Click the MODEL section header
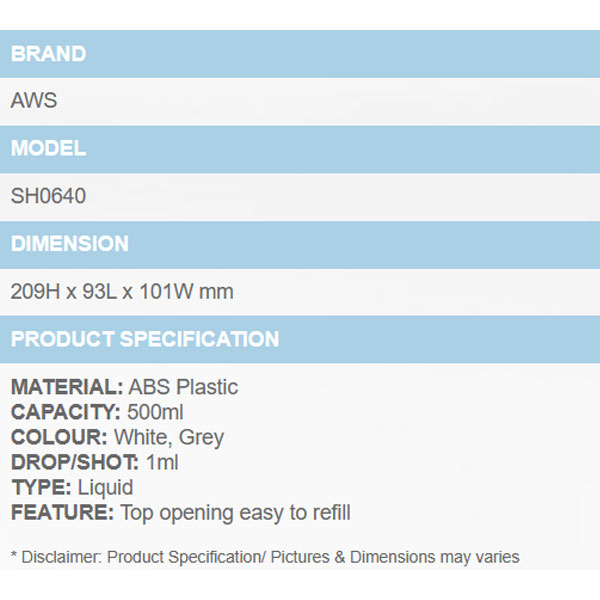This screenshot has height=600, width=600. pyautogui.click(x=48, y=149)
